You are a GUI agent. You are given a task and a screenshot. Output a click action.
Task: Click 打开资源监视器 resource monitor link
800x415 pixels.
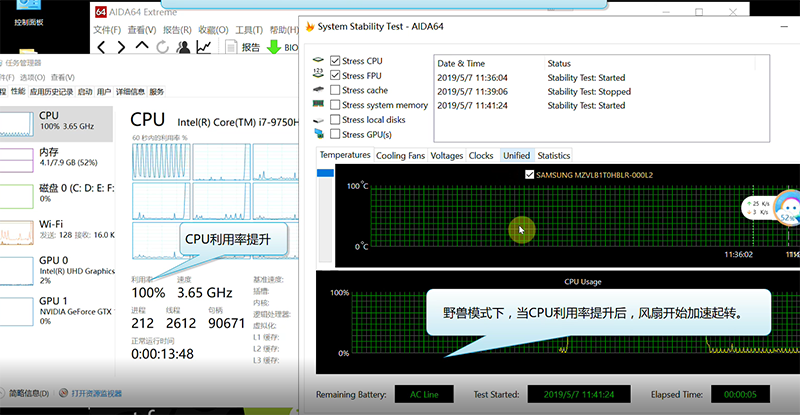(96, 393)
